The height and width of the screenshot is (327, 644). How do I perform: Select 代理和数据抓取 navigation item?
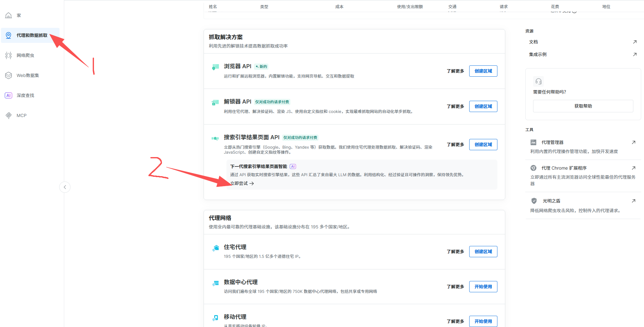32,35
